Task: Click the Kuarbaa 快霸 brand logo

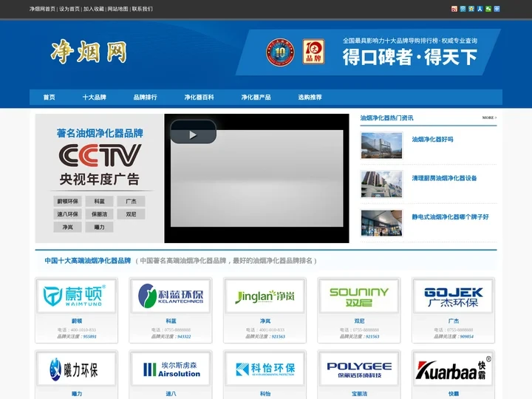Action: point(453,369)
